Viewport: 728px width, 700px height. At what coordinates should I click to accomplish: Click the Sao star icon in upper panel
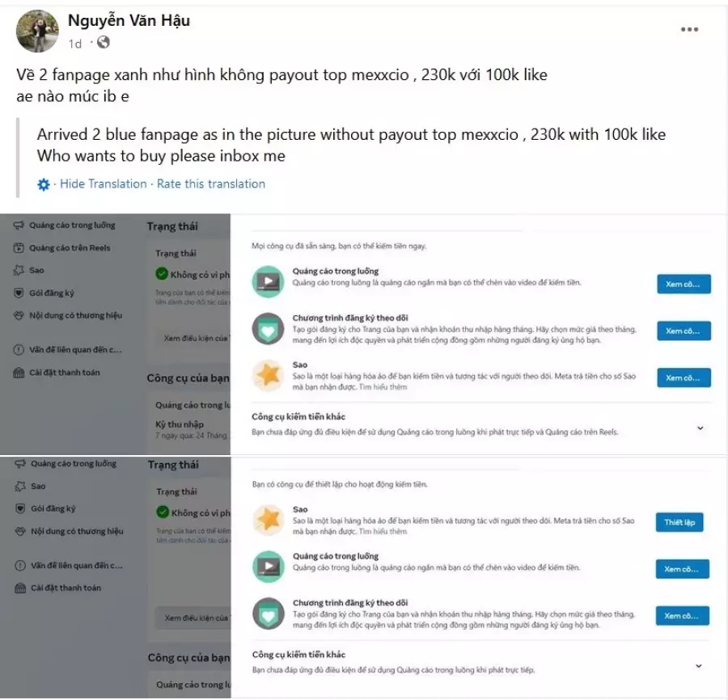pos(268,375)
